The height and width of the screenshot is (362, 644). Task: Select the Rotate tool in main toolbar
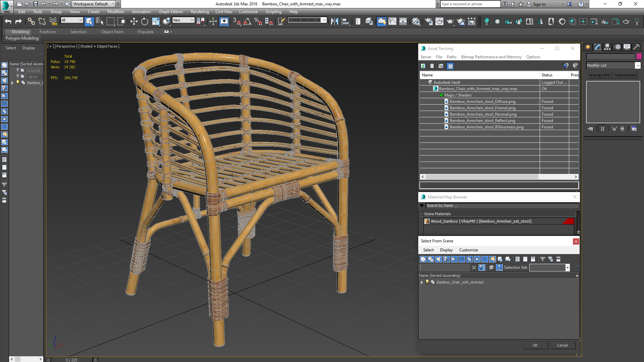[x=145, y=21]
